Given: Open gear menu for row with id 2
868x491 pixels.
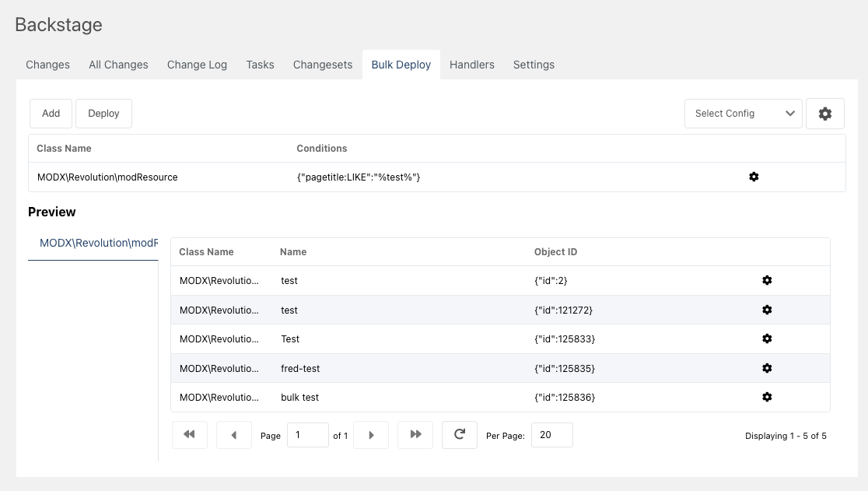Looking at the screenshot, I should click(767, 280).
